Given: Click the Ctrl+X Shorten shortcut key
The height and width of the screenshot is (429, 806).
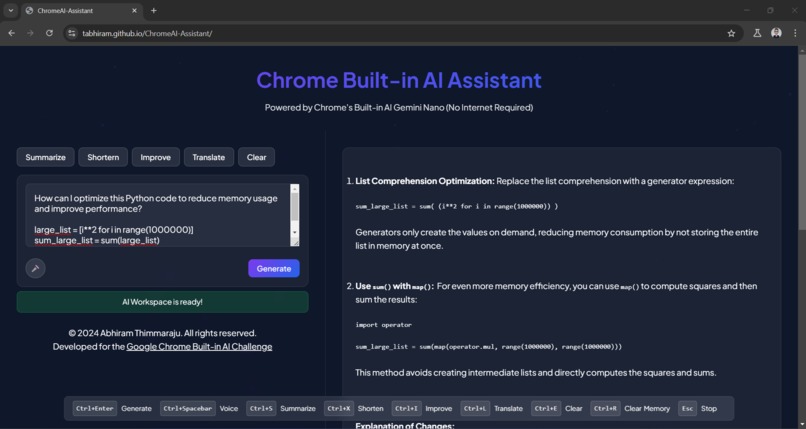Looking at the screenshot, I should coord(339,408).
